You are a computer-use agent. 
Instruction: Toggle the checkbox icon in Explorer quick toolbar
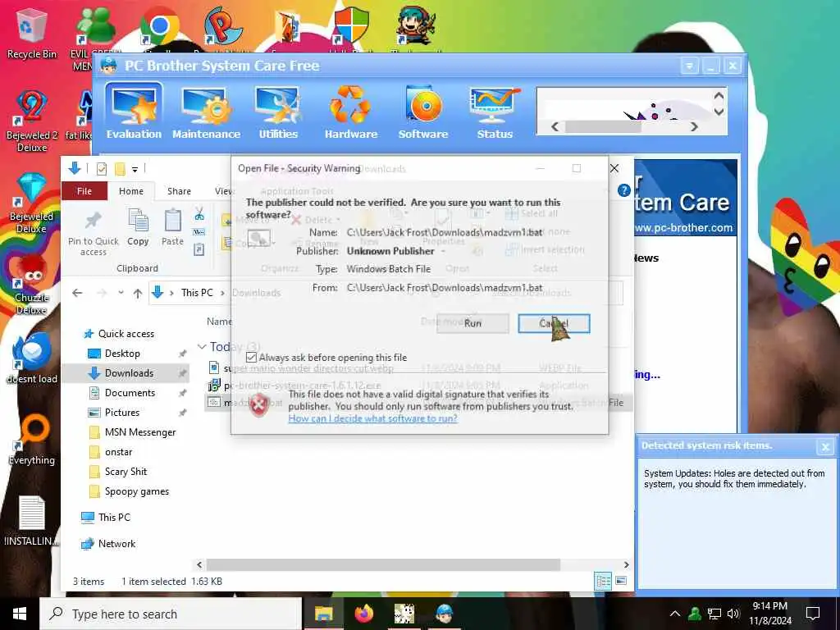(x=101, y=169)
